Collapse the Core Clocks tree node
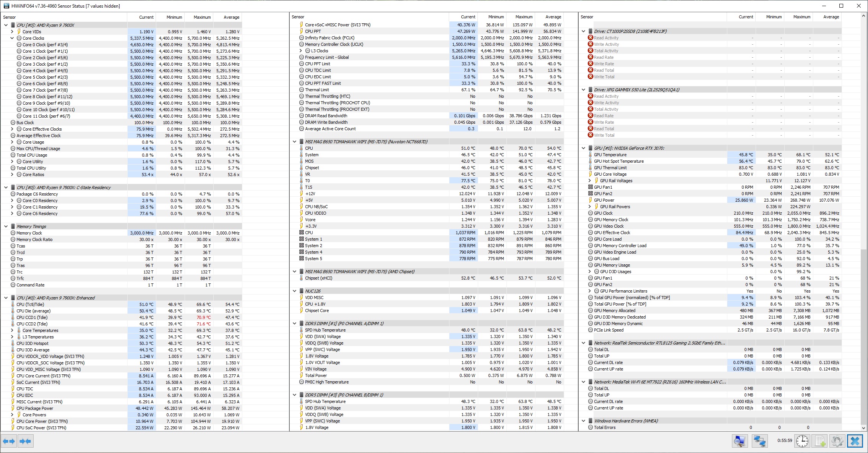 coord(12,38)
